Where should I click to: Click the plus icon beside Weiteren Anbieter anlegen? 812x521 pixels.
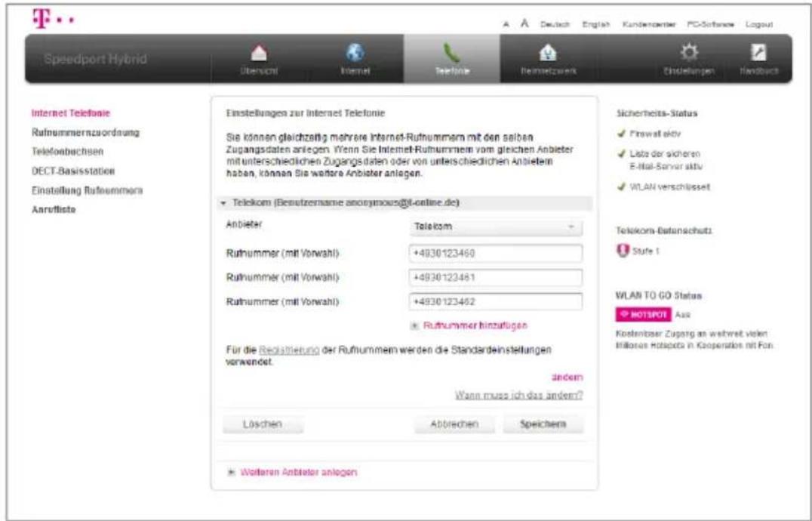[232, 473]
